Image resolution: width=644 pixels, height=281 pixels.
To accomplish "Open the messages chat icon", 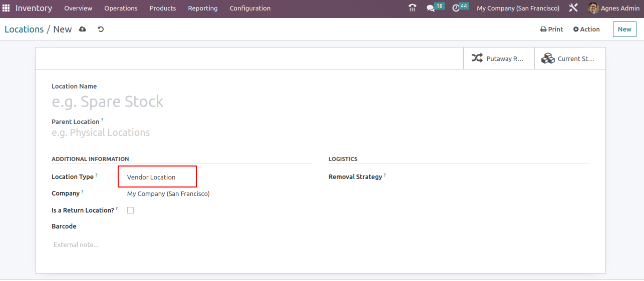I will click(x=430, y=8).
